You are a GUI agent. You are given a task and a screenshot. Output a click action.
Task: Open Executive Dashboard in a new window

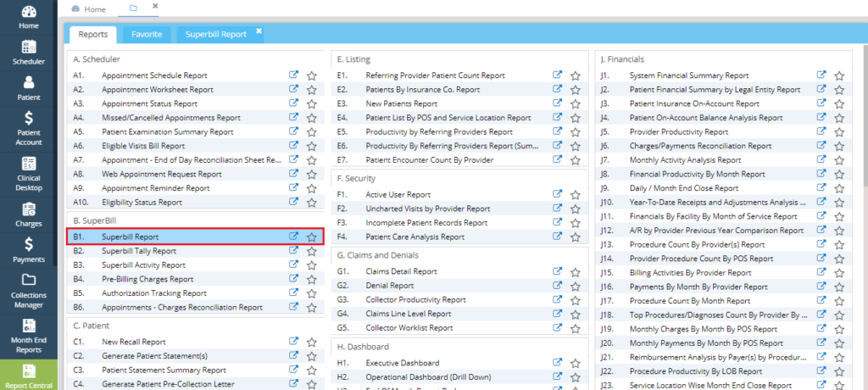[x=558, y=362]
